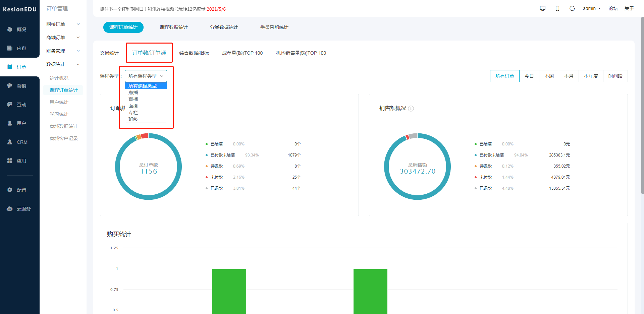644x314 pixels.
Task: Click the 已付款未结清 legend in order chart
Action: tap(220, 155)
